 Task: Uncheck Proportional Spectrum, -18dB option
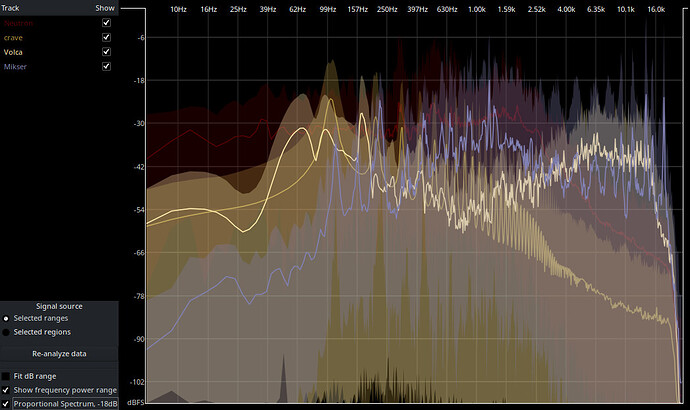point(8,404)
